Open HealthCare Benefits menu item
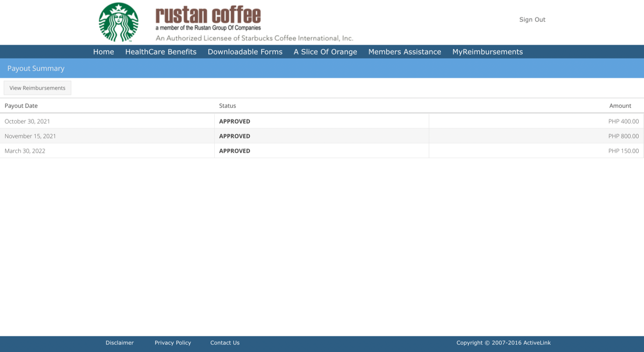The height and width of the screenshot is (352, 644). (160, 52)
